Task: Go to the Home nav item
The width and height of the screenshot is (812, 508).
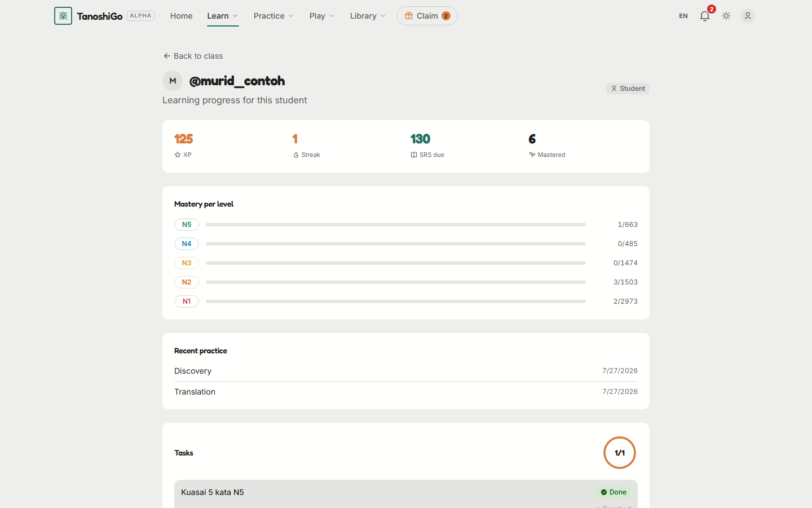Action: tap(182, 16)
